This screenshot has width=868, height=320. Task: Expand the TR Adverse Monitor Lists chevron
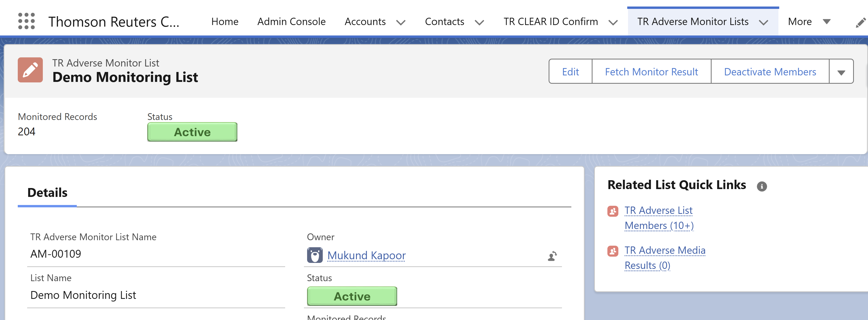coord(764,22)
